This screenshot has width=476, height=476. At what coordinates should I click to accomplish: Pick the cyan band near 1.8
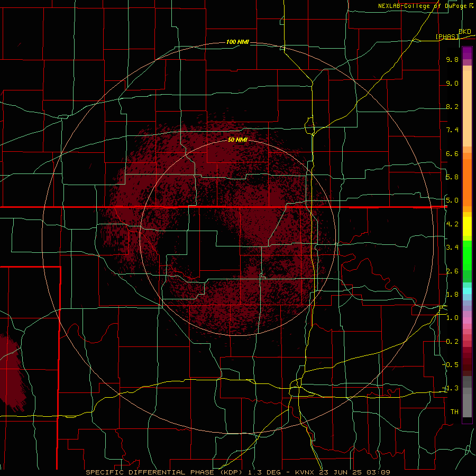(467, 291)
